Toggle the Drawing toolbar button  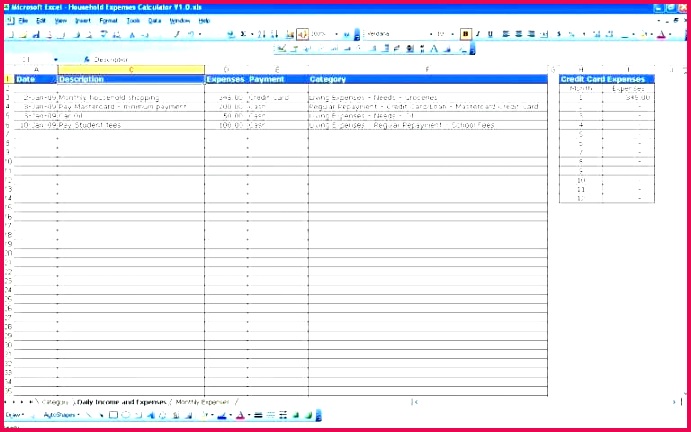(302, 34)
